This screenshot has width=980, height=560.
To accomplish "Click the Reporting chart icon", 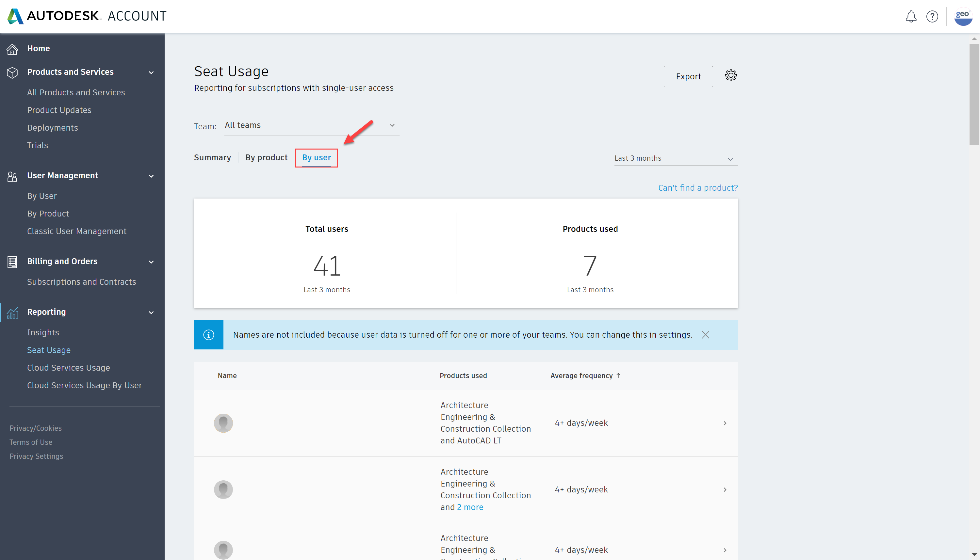I will (x=12, y=313).
